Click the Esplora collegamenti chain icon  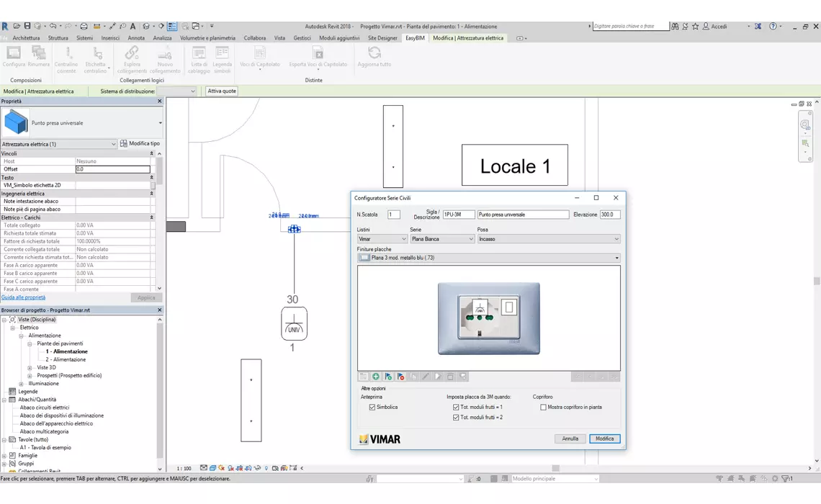(132, 53)
